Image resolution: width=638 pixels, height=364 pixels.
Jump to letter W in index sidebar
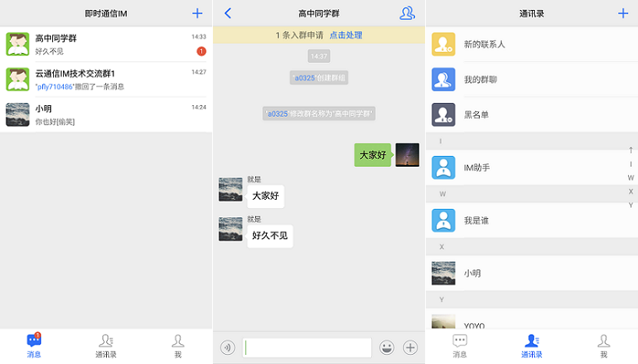tap(630, 178)
